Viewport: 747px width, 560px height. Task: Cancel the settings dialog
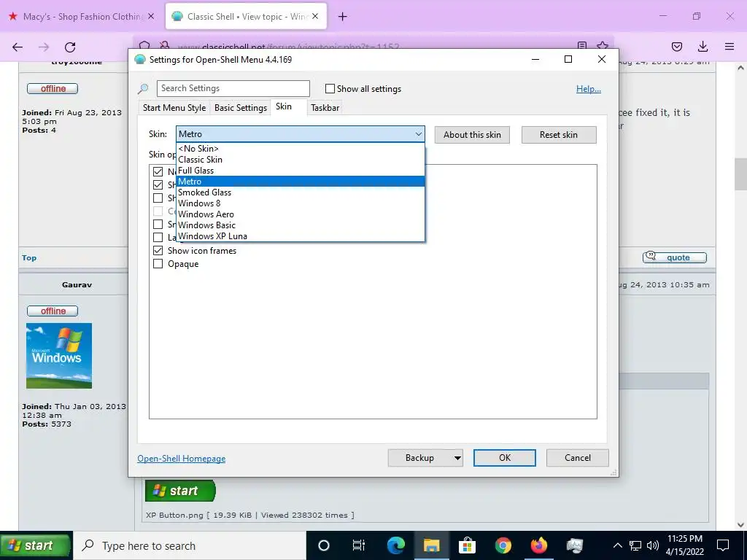pos(578,458)
